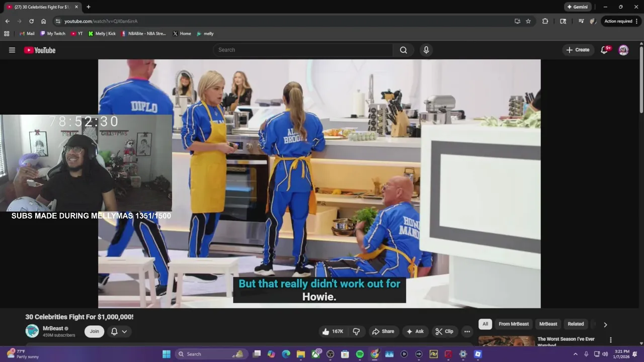This screenshot has height=362, width=644.
Task: Click the YouTube search magnifier button
Action: (404, 50)
